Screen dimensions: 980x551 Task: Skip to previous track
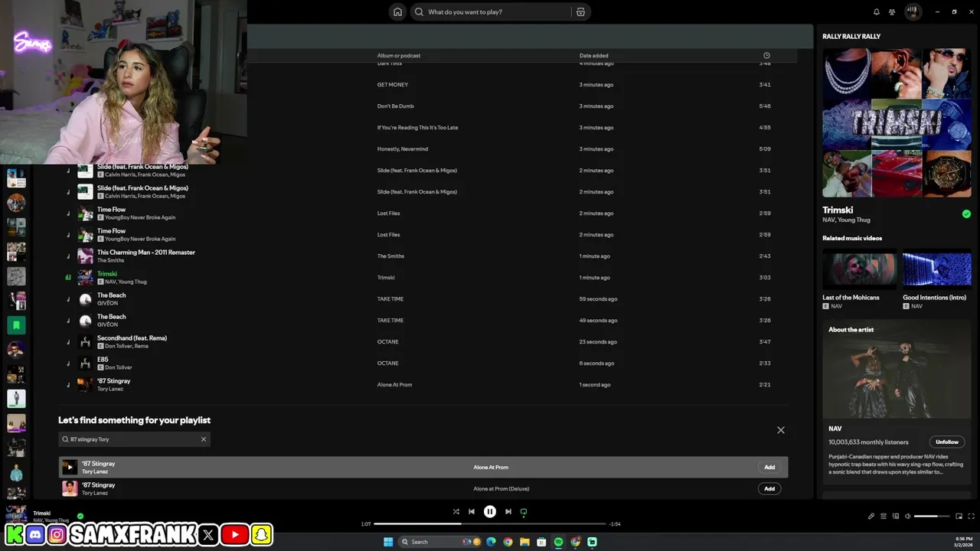pos(472,511)
